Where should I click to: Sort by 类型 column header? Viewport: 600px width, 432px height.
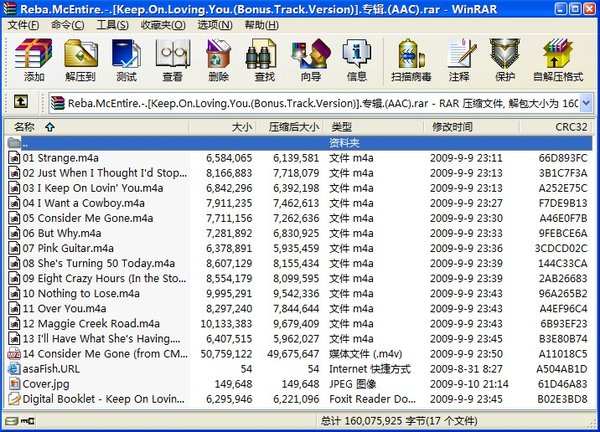tap(374, 127)
